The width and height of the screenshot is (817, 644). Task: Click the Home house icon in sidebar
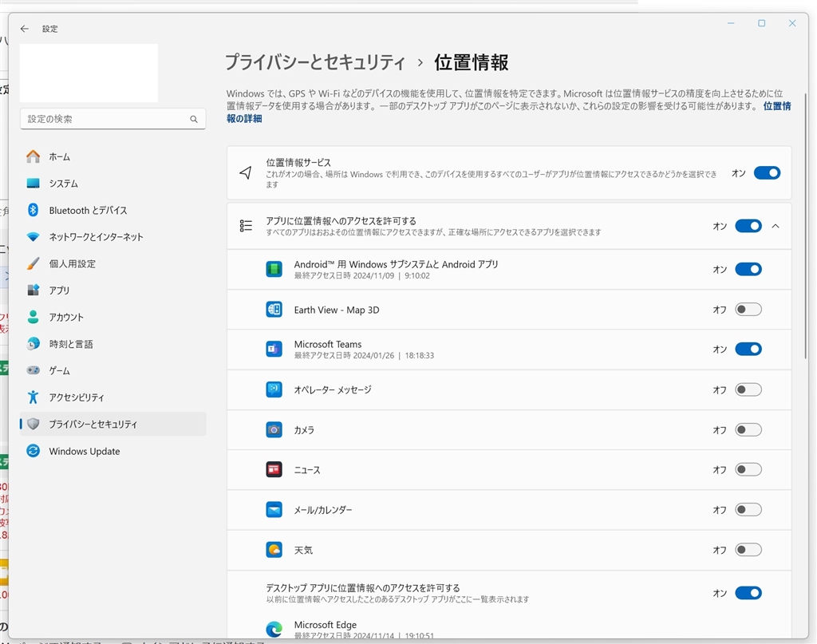34,156
